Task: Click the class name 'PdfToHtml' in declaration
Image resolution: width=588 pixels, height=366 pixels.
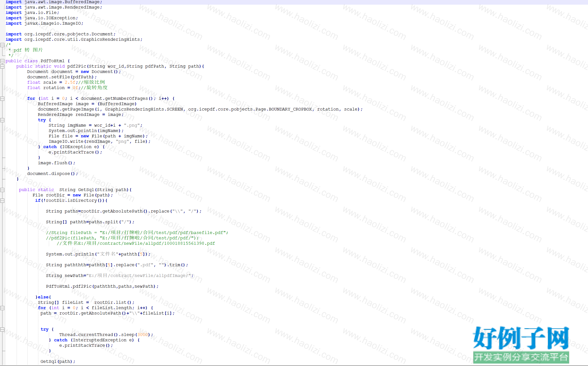Action: 52,61
